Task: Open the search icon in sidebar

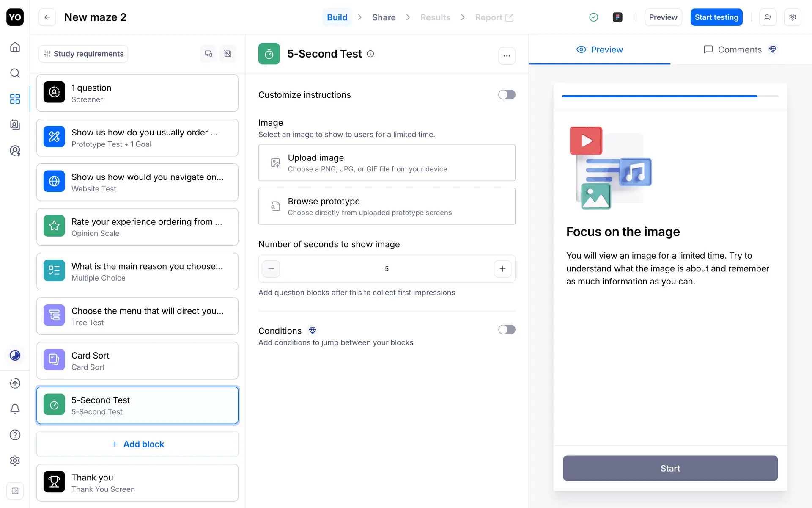Action: (15, 73)
